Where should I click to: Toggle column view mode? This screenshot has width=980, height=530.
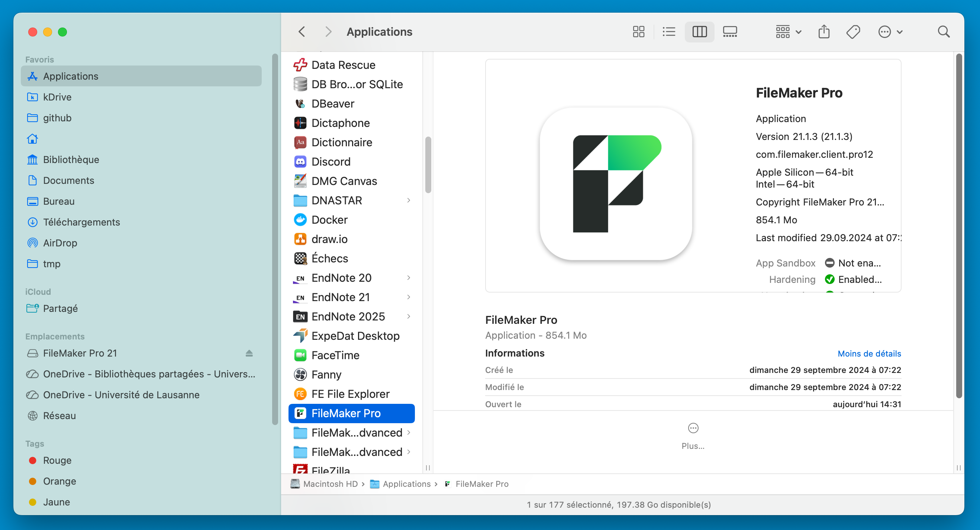[x=699, y=32]
